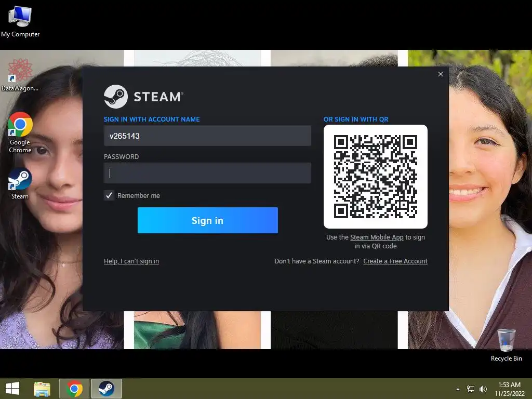Switch to Steam in the taskbar
Screen dimensions: 532x399
click(x=106, y=389)
